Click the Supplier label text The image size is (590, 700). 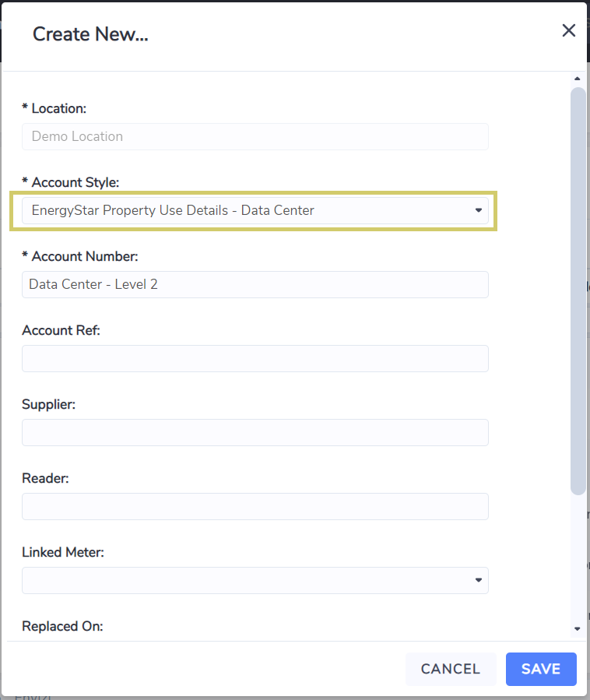48,404
